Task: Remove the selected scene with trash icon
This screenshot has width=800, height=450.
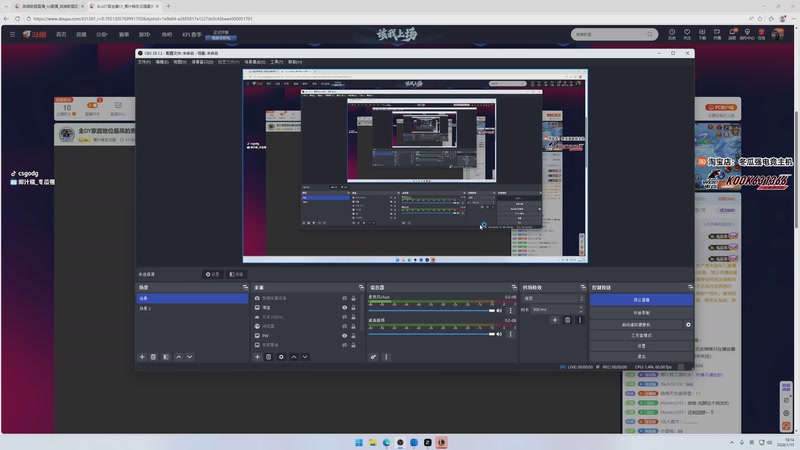Action: [x=153, y=357]
